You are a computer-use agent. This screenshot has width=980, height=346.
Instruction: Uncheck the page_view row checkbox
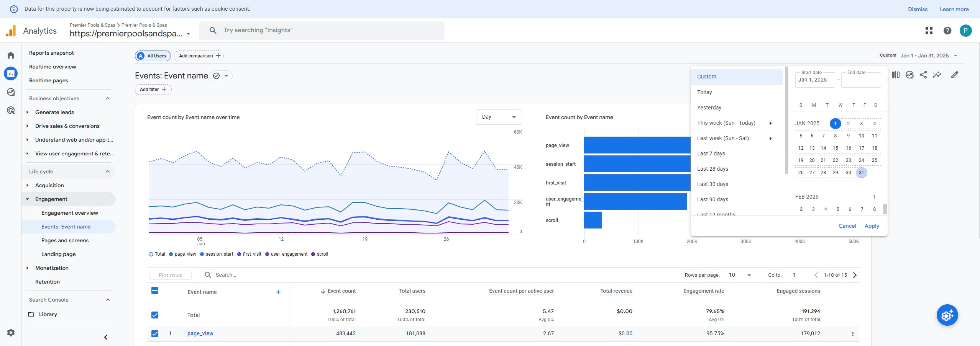[x=155, y=334]
